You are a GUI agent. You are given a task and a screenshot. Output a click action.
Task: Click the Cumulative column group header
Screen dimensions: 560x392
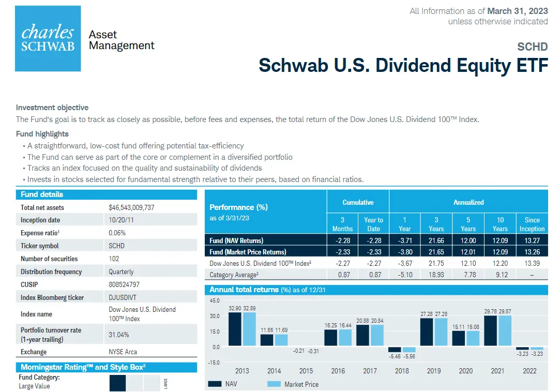pyautogui.click(x=358, y=202)
